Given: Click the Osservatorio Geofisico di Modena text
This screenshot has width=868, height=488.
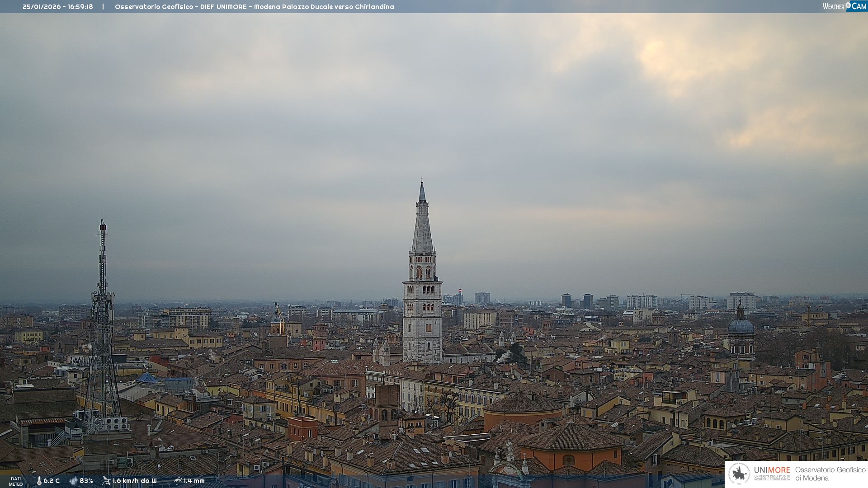Looking at the screenshot, I should tap(830, 474).
